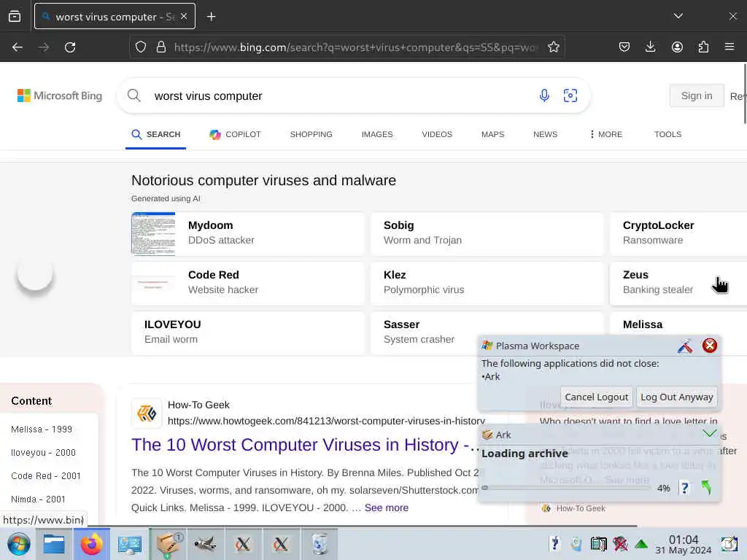
Task: Search using voice microphone icon
Action: click(544, 96)
